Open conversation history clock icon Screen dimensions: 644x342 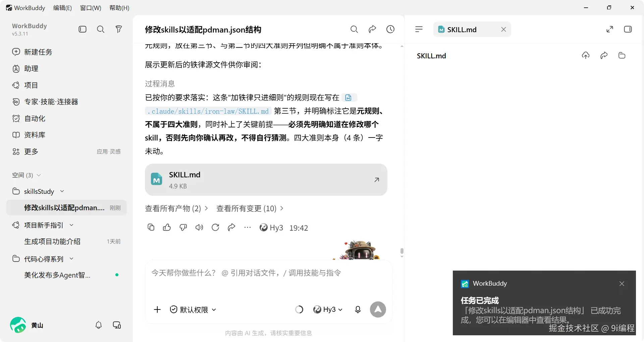tap(390, 29)
